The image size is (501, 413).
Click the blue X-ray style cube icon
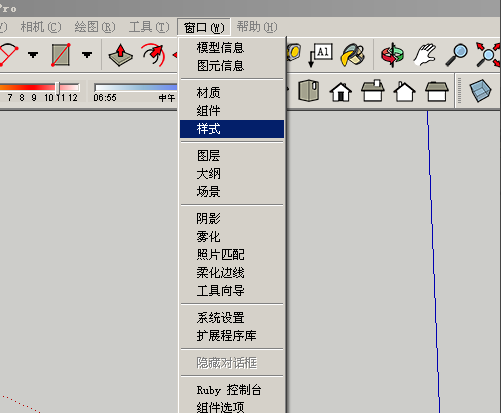coord(480,90)
